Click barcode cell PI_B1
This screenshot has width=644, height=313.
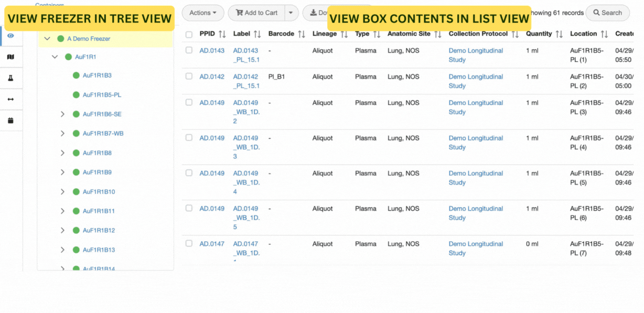[276, 77]
